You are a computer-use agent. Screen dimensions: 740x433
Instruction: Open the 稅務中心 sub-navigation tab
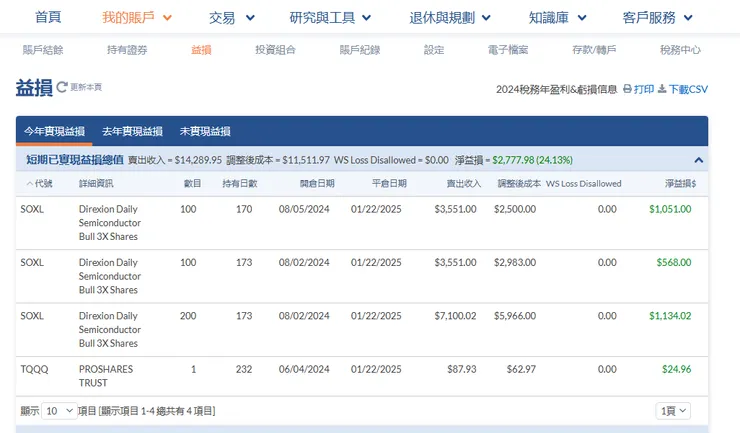(x=681, y=50)
